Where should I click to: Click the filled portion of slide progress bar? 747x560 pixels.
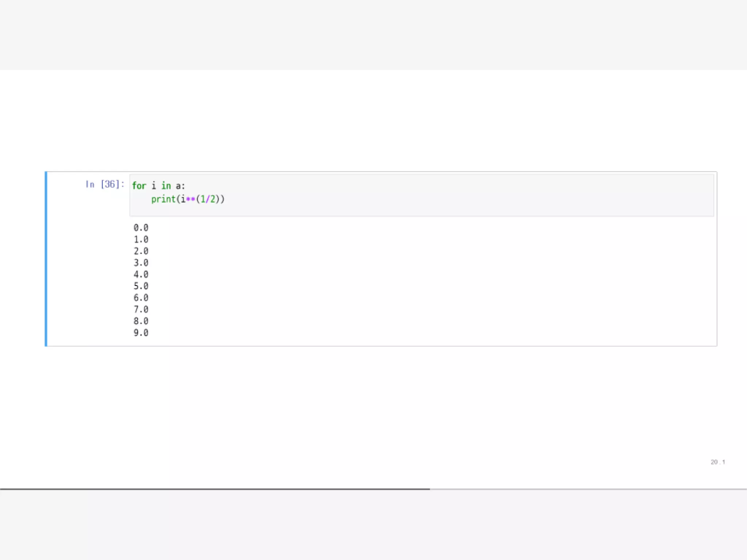[214, 489]
